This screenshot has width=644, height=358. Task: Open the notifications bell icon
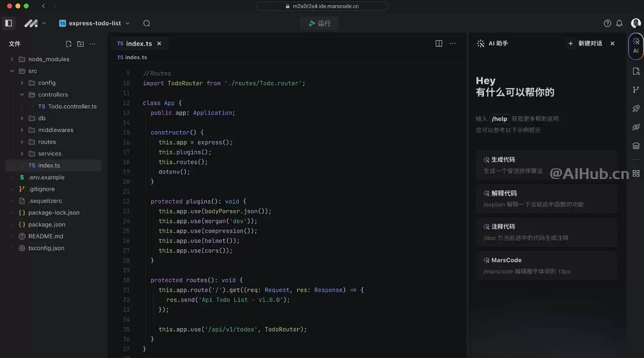click(619, 23)
